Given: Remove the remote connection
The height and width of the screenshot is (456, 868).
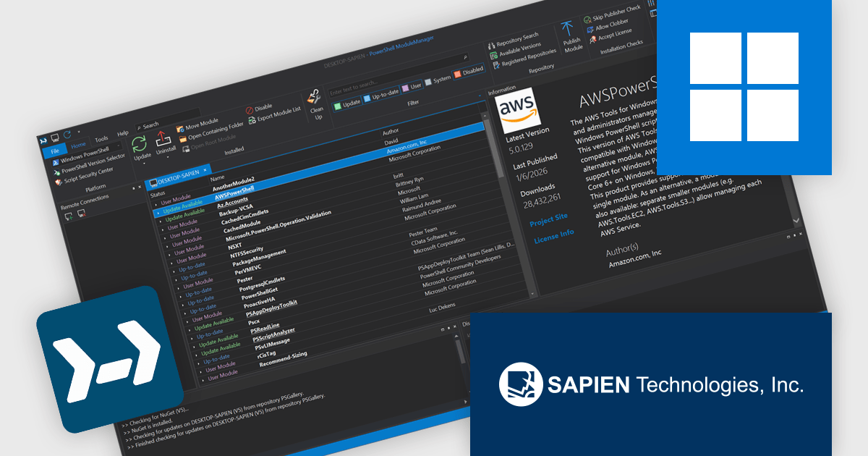Looking at the screenshot, I should pyautogui.click(x=82, y=214).
